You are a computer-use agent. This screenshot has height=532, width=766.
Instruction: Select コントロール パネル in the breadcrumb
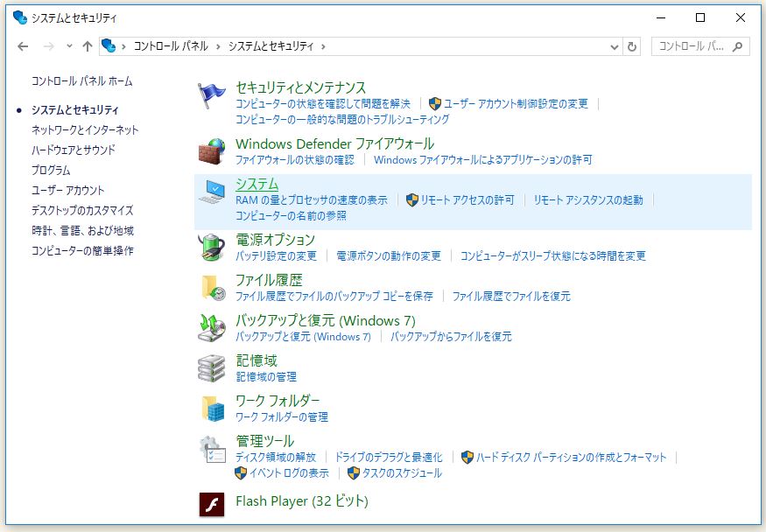171,46
